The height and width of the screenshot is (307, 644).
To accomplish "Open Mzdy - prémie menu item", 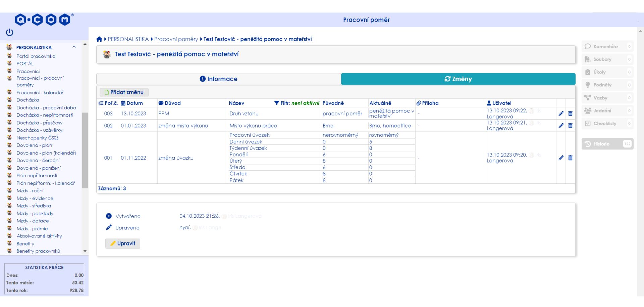I will click(x=32, y=228).
